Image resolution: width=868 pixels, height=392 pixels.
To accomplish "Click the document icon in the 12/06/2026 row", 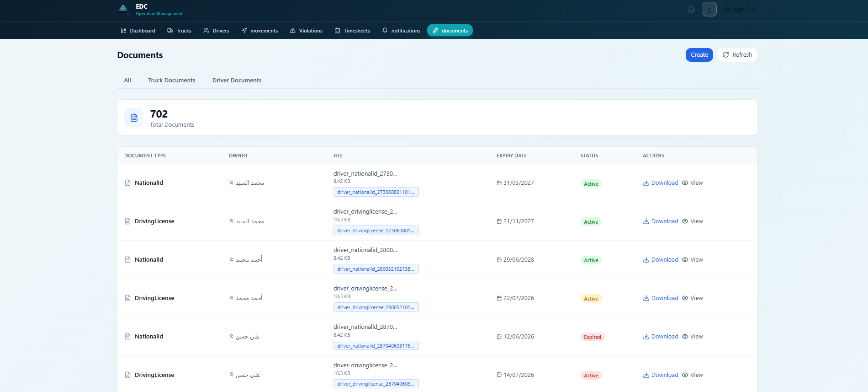I will (128, 337).
